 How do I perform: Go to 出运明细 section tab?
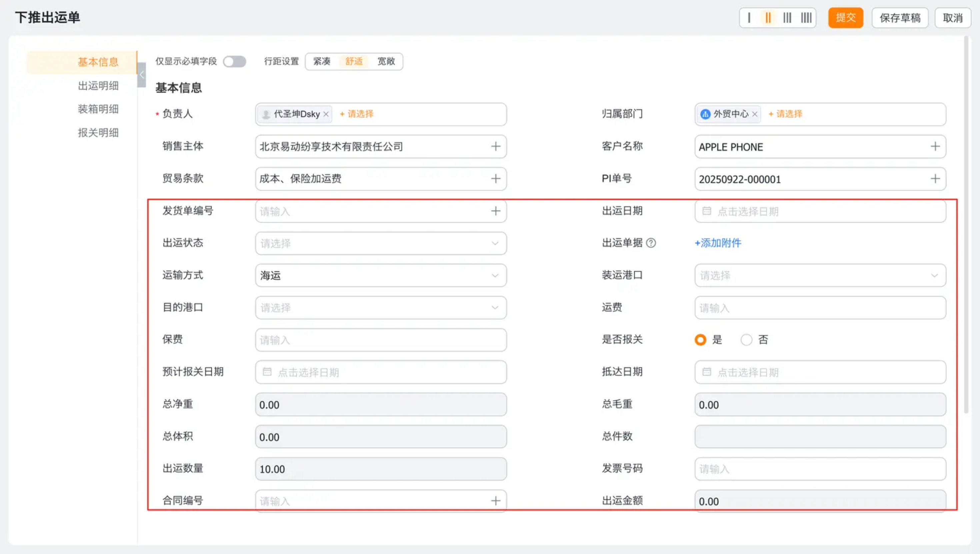tap(98, 86)
